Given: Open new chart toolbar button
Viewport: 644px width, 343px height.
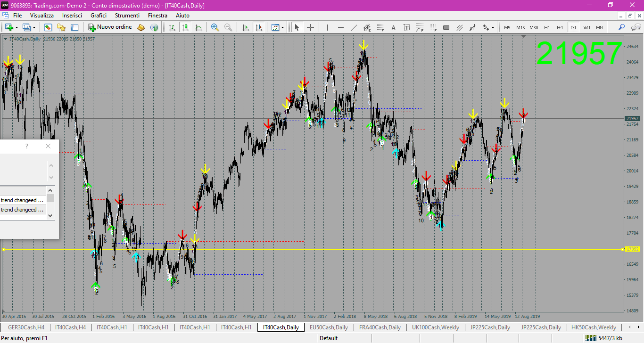Looking at the screenshot, I should pyautogui.click(x=9, y=27).
